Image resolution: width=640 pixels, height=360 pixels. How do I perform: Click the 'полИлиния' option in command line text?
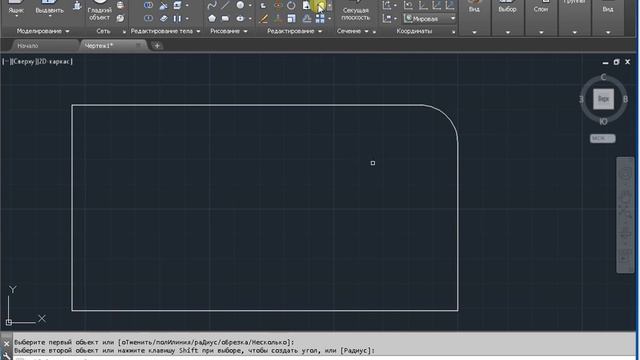[174, 342]
